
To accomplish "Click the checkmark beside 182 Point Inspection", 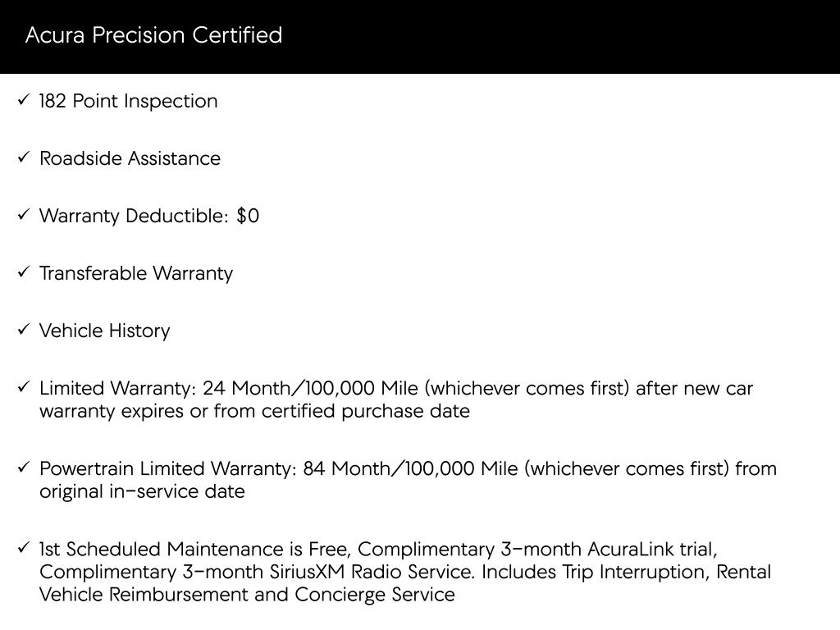I will (24, 101).
